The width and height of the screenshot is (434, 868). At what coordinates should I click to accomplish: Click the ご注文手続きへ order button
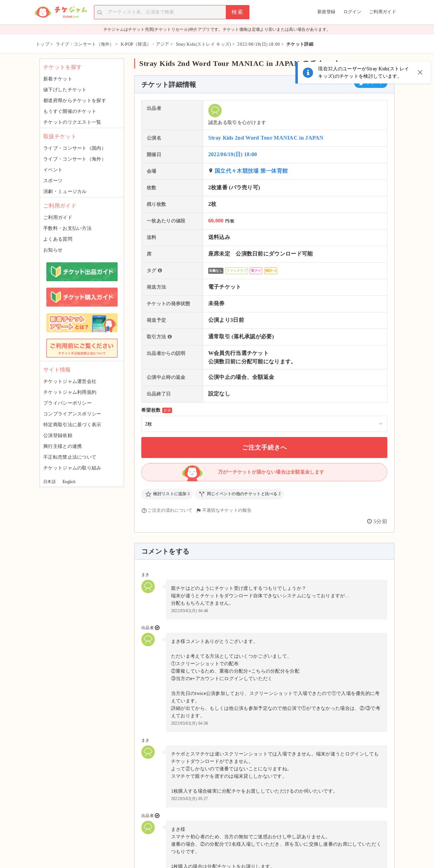264,448
